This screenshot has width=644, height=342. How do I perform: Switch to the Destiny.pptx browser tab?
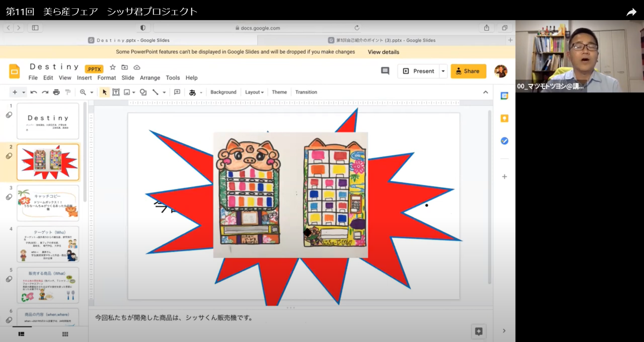coord(129,40)
